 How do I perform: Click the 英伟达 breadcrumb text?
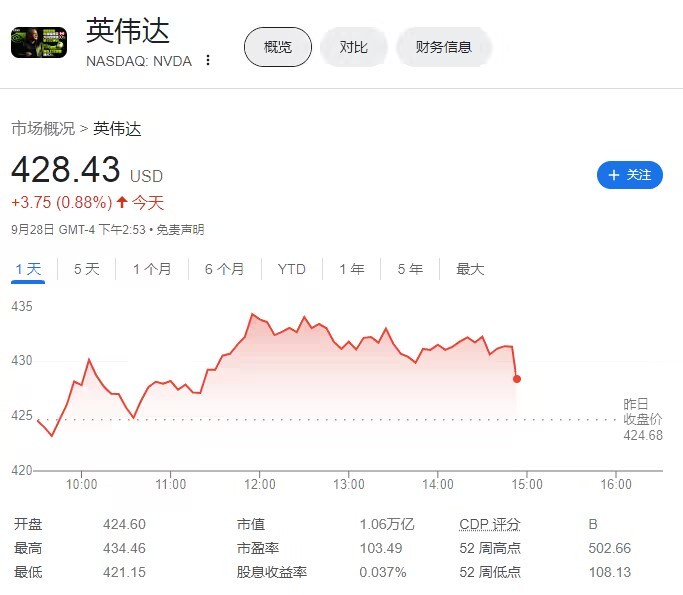pyautogui.click(x=117, y=129)
